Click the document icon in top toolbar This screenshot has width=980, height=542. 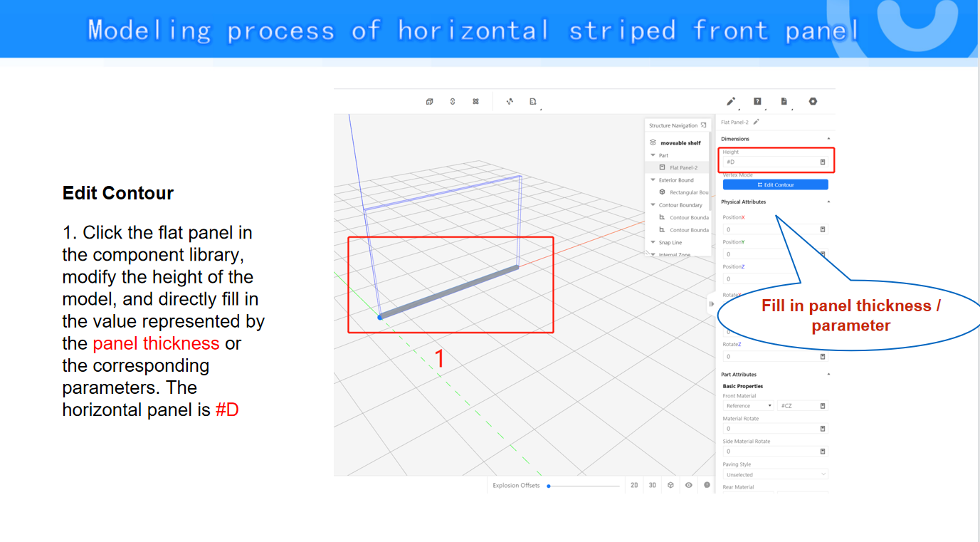(784, 102)
